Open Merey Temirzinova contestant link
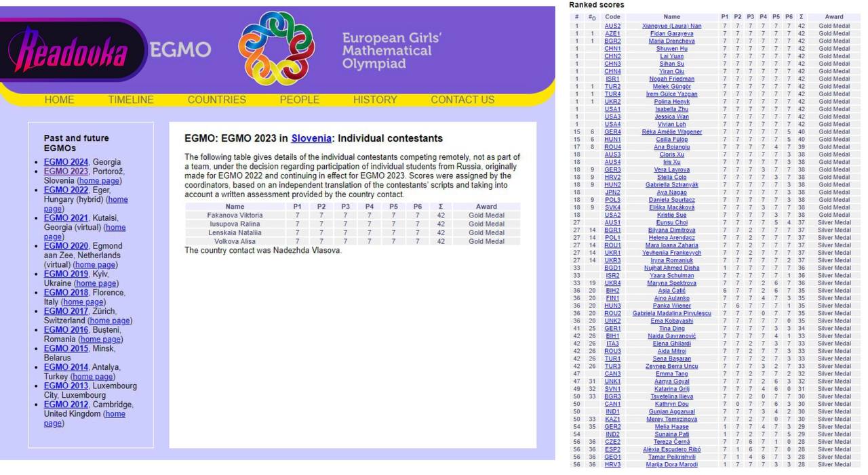This screenshot has width=868, height=475. [x=672, y=419]
